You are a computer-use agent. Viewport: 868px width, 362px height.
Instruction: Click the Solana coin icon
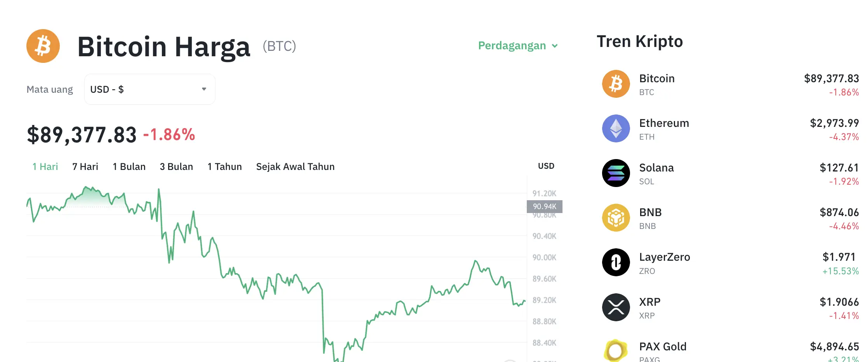point(616,173)
